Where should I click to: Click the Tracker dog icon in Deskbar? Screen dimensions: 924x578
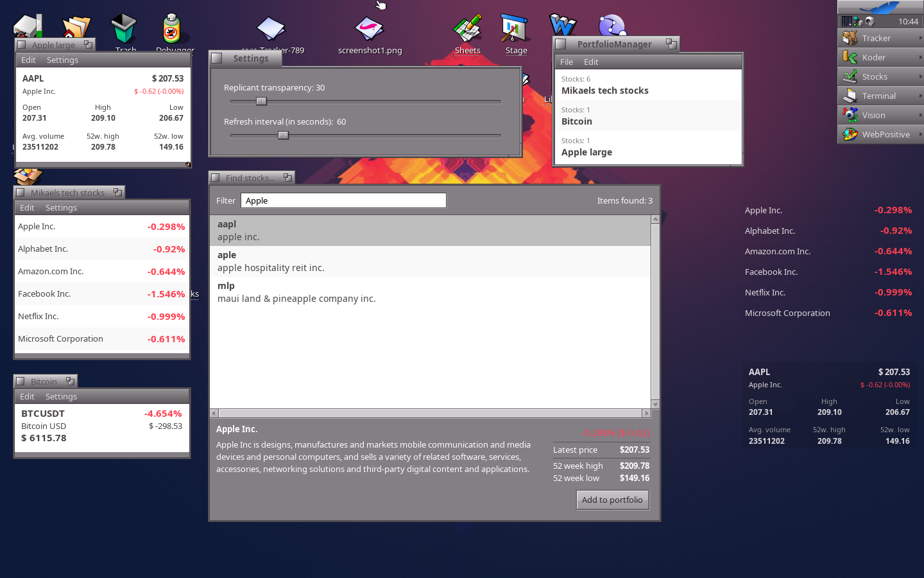tap(850, 38)
